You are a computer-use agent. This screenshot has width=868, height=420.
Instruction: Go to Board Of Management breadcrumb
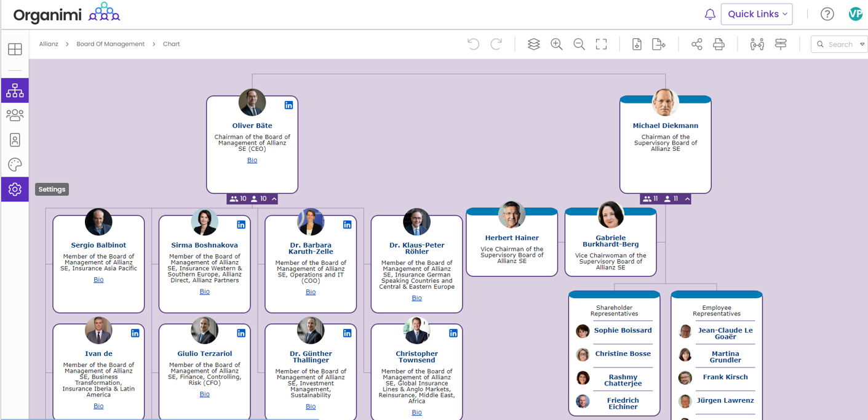click(111, 44)
